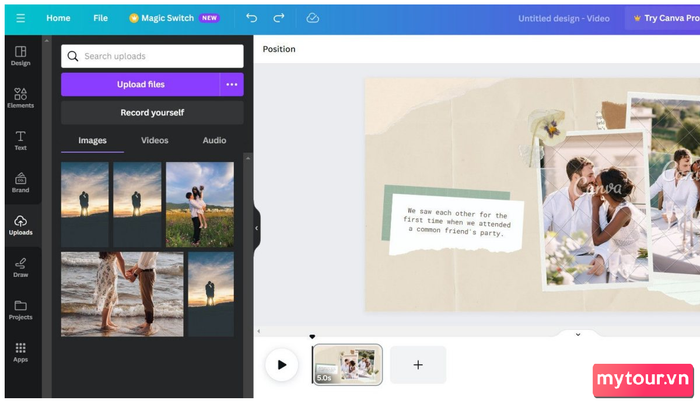This screenshot has height=405, width=700.
Task: Redo the last action
Action: pos(279,18)
